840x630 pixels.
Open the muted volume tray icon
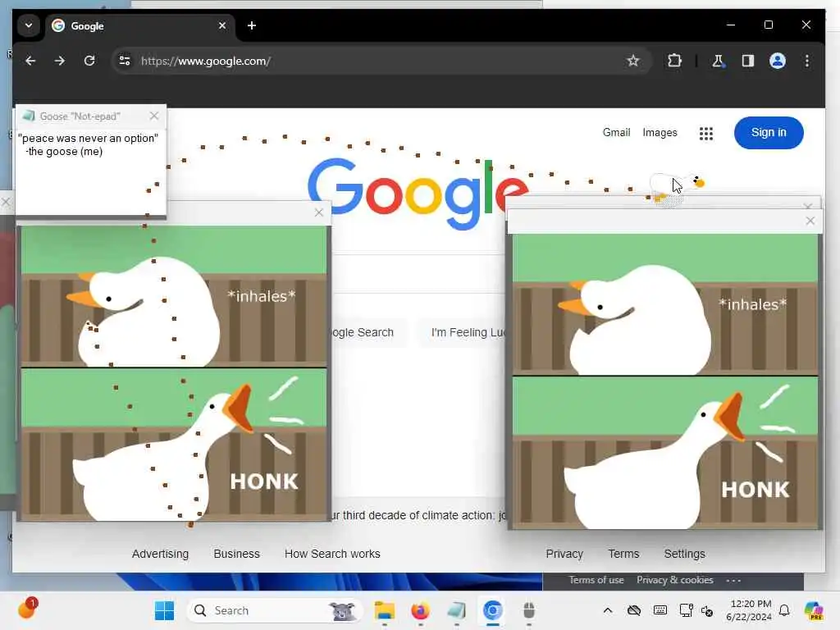click(x=707, y=610)
